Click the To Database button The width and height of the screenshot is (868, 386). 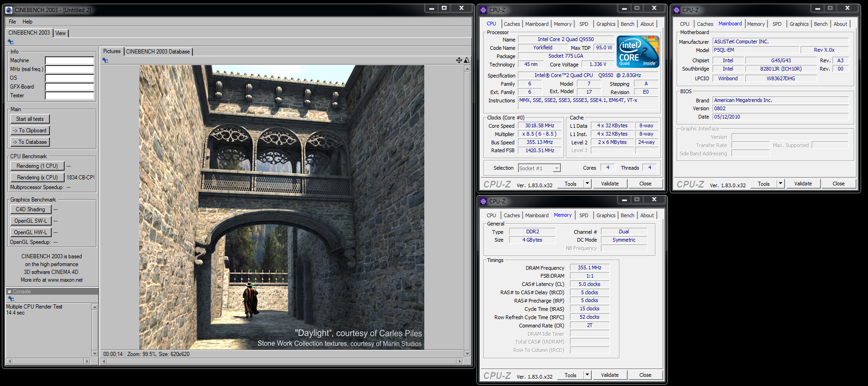click(x=30, y=142)
